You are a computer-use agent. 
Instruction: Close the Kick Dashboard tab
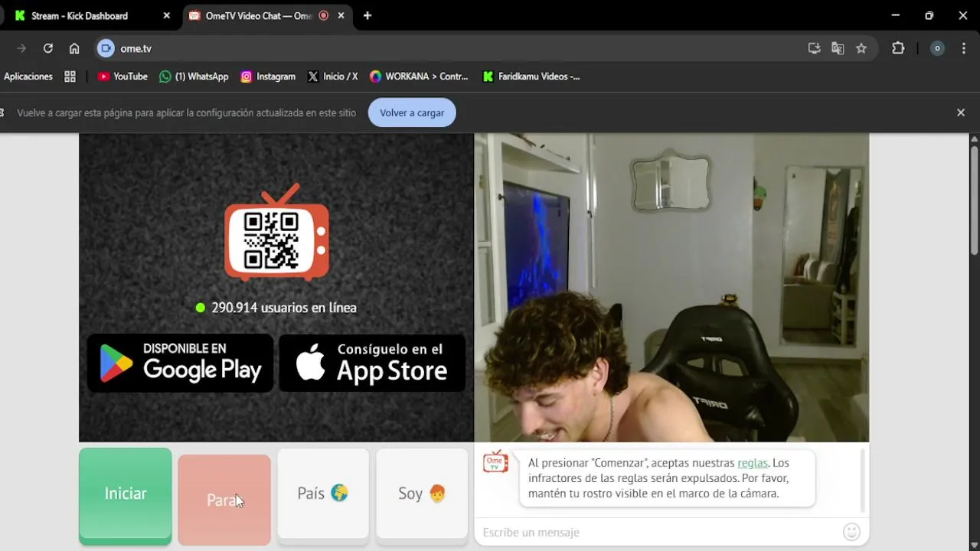pyautogui.click(x=167, y=15)
